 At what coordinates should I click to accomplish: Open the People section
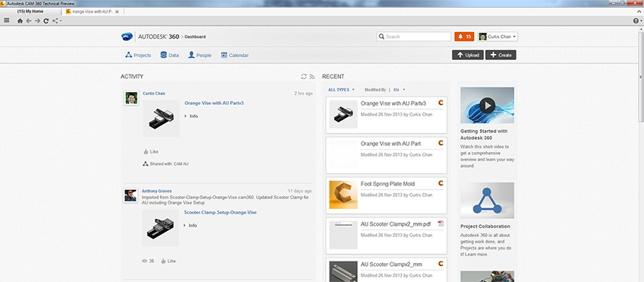[200, 55]
